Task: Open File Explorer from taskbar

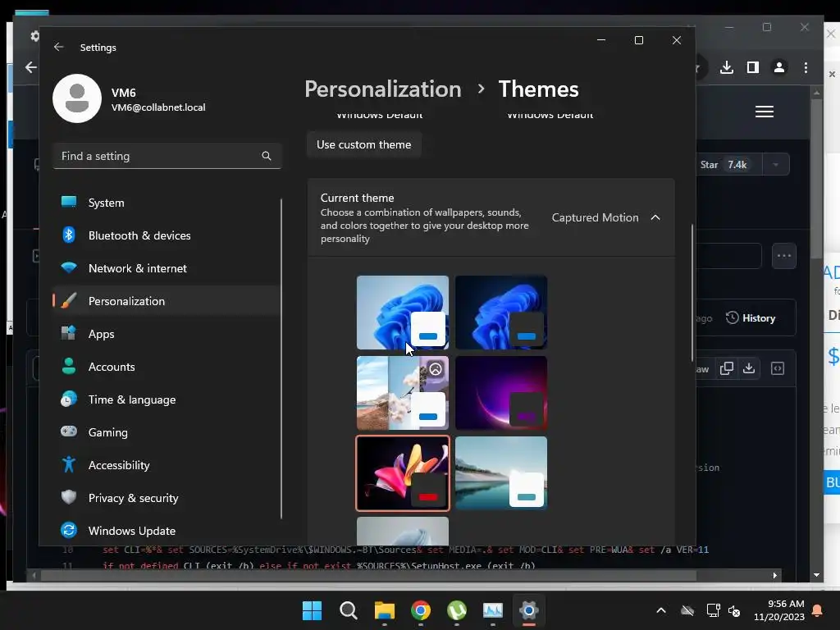Action: 384,610
